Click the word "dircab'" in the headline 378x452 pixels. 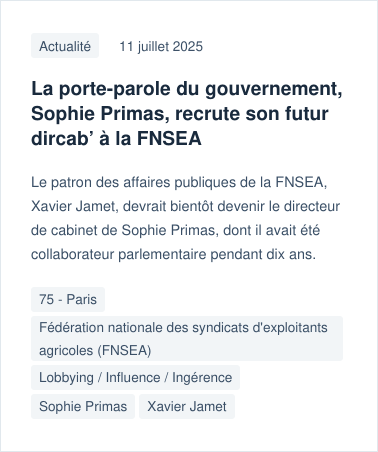(62, 138)
